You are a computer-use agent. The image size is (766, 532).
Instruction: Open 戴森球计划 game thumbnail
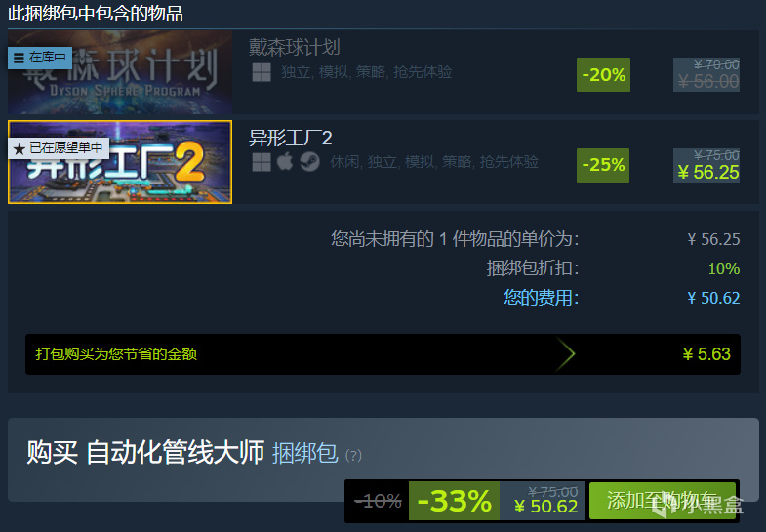click(120, 72)
